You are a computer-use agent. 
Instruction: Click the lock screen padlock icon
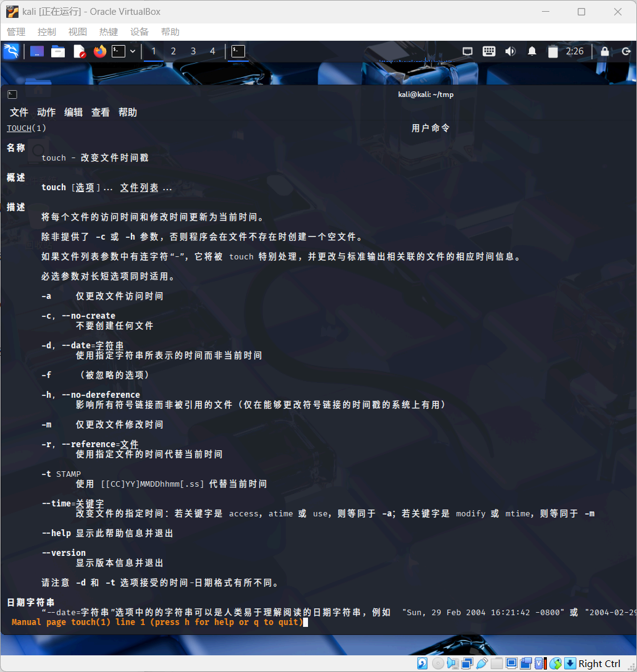(x=605, y=51)
